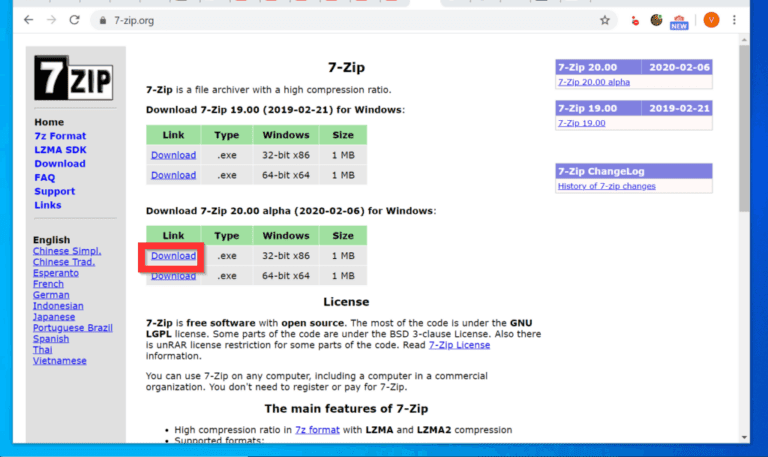This screenshot has width=768, height=457.
Task: Open the FAQ sidebar link
Action: pos(44,177)
